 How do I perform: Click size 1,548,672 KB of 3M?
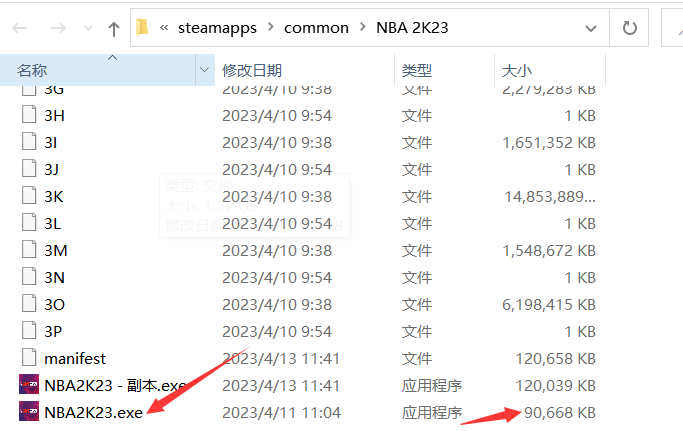pyautogui.click(x=549, y=251)
